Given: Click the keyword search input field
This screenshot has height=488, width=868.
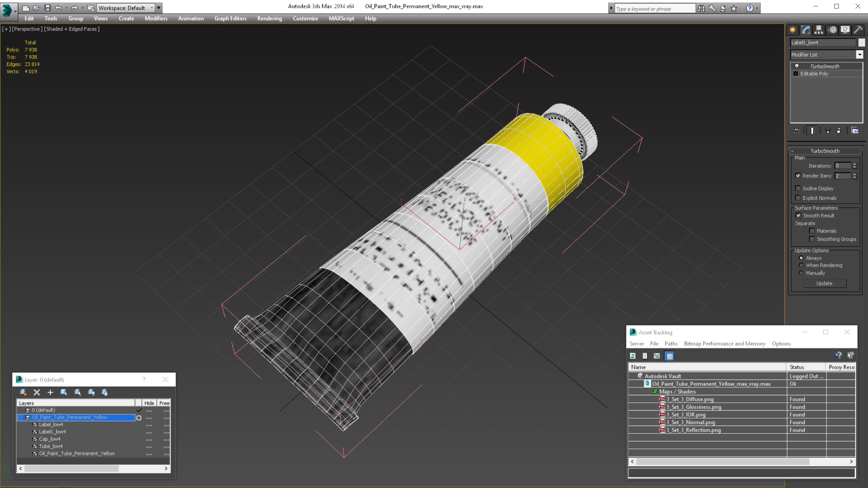Looking at the screenshot, I should (x=655, y=9).
